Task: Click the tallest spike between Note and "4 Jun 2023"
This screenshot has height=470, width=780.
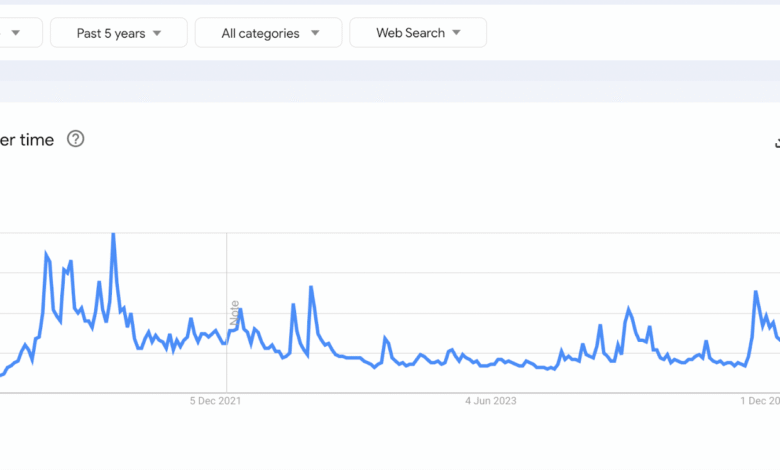Action: [311, 287]
